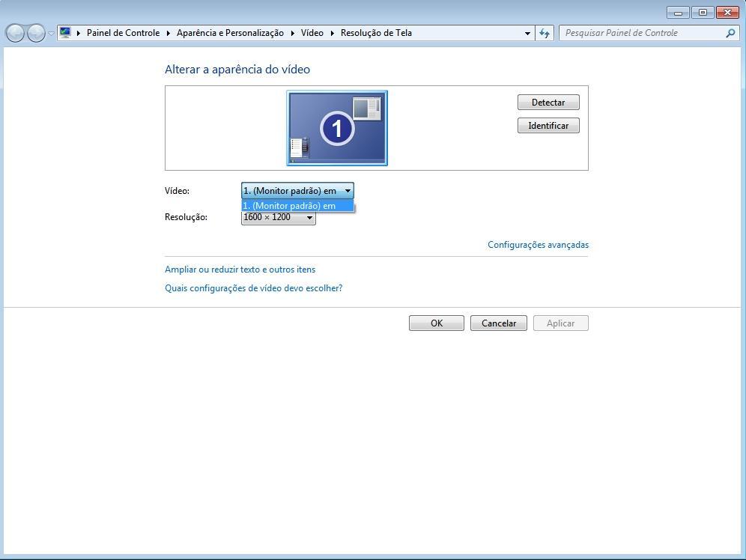Select monitor 1 thumbnail in display preview
Image resolution: width=746 pixels, height=560 pixels.
337,128
